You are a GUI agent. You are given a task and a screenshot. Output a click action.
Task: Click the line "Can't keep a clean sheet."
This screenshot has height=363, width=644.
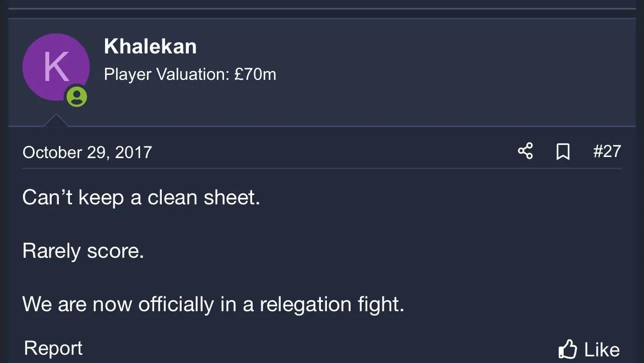coord(141,198)
